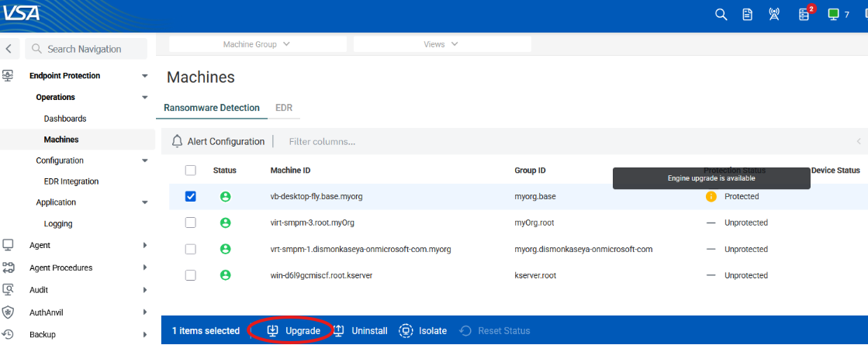Open Logging in the navigation

(58, 224)
